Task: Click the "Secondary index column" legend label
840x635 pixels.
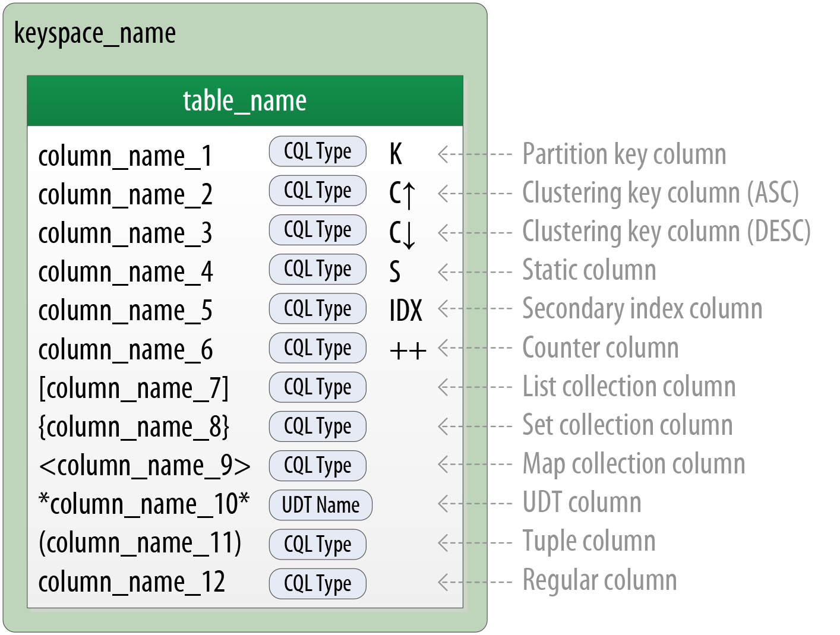Action: click(642, 309)
